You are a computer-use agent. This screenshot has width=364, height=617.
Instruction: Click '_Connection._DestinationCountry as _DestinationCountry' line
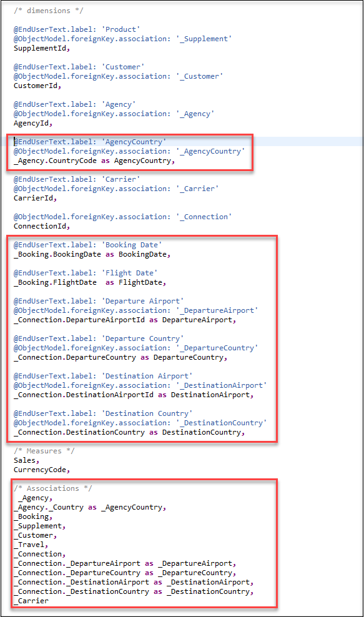[x=134, y=592]
